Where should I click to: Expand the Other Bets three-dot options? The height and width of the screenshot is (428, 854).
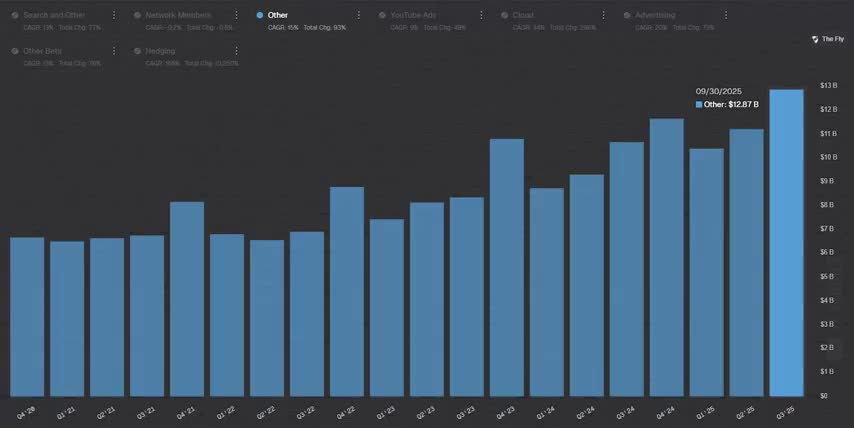(x=114, y=51)
